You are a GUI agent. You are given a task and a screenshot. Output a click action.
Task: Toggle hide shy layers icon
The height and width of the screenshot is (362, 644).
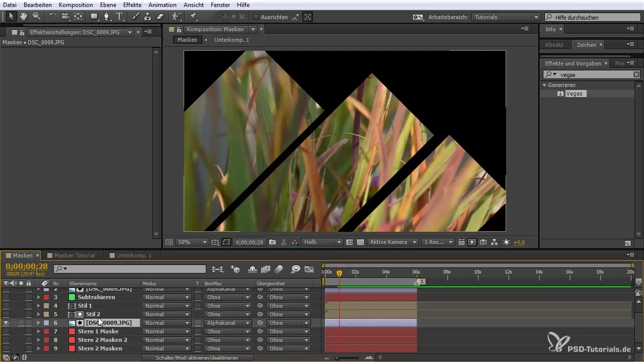(x=253, y=269)
